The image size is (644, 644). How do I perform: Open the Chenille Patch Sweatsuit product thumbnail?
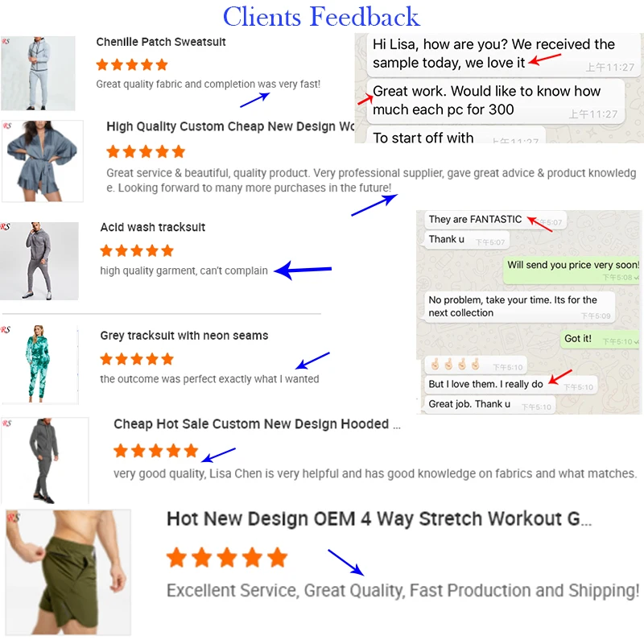(x=38, y=73)
